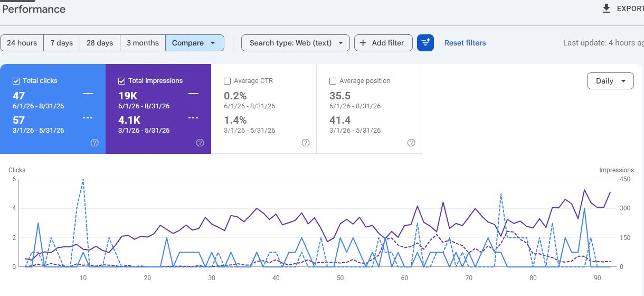Click the Add filter button label

pyautogui.click(x=388, y=43)
